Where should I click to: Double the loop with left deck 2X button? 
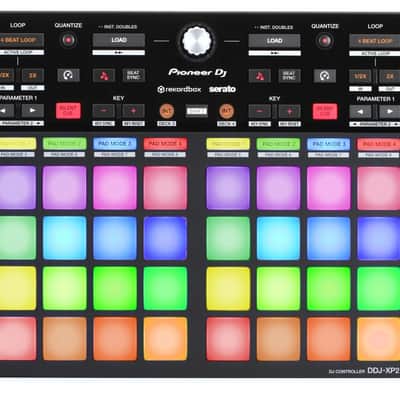(33, 75)
